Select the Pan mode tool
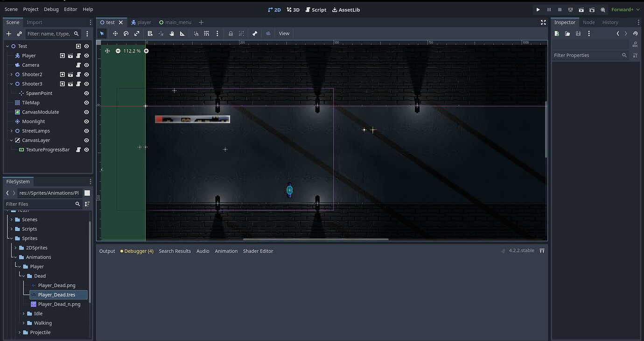644x341 pixels. [171, 33]
